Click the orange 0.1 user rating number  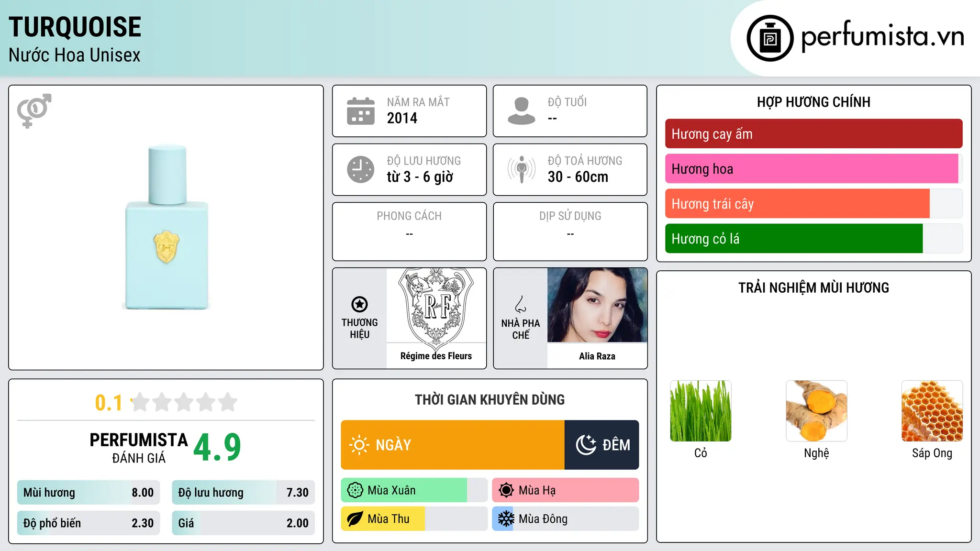pyautogui.click(x=109, y=403)
